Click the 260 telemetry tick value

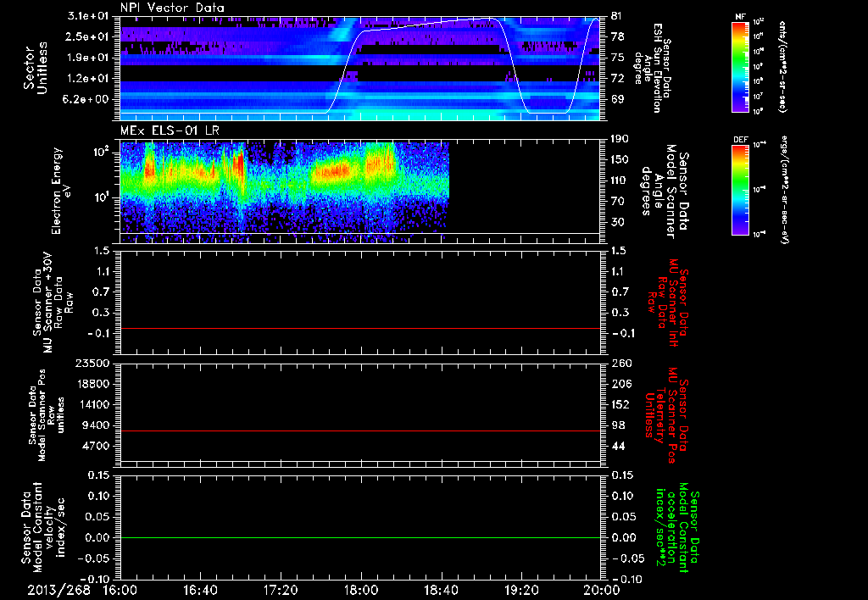pos(620,364)
